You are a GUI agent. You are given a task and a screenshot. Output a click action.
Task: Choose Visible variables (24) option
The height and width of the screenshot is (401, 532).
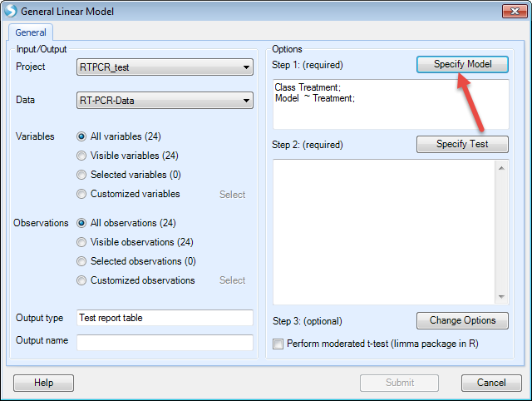[x=81, y=156]
